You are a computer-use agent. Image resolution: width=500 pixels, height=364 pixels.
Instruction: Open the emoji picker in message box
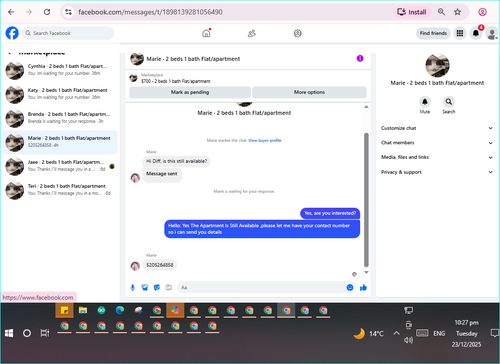(350, 287)
